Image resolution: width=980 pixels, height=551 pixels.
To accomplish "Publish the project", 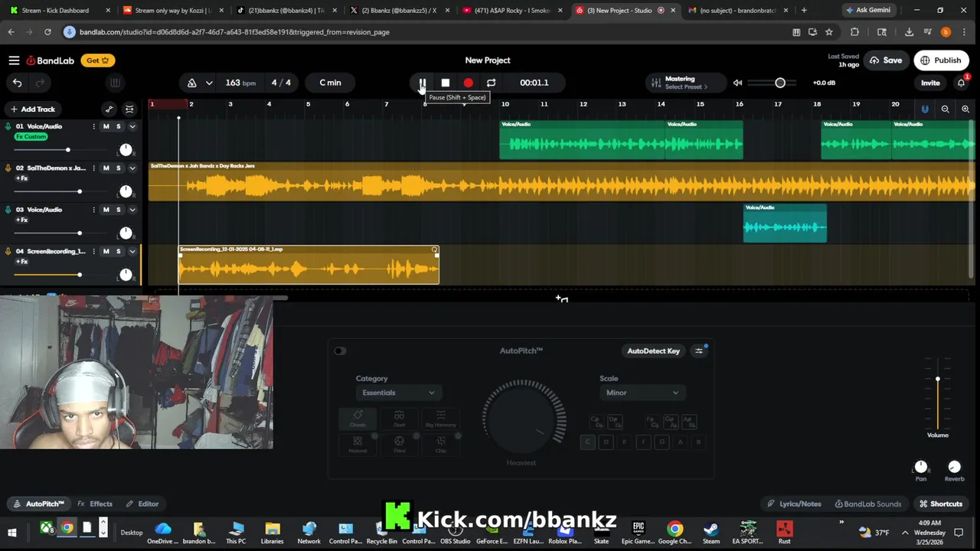I will (940, 60).
